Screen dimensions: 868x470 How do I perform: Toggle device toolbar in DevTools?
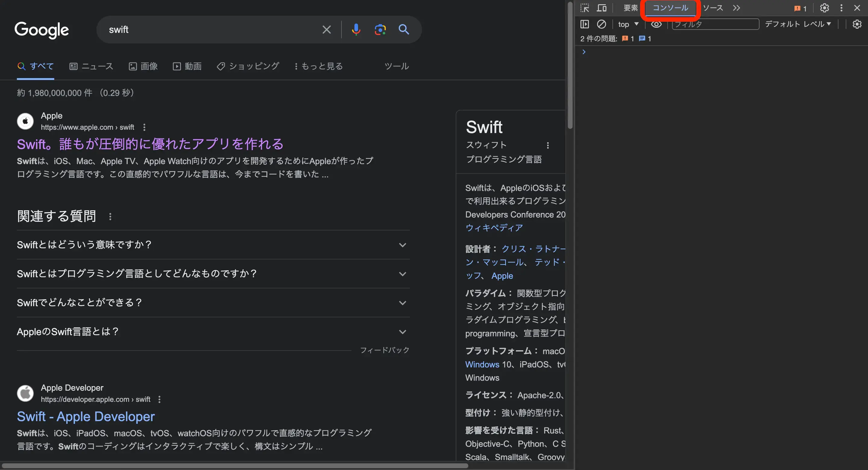(x=602, y=8)
